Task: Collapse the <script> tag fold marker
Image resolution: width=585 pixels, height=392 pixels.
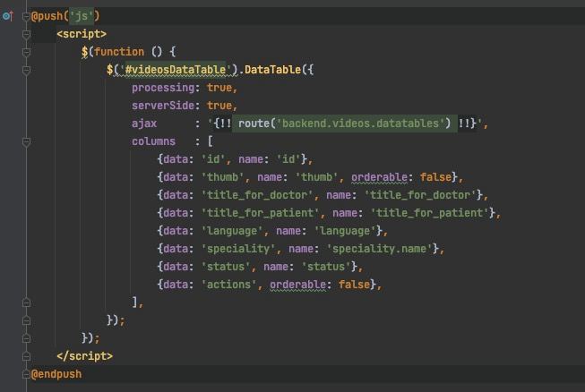Action: pos(26,34)
